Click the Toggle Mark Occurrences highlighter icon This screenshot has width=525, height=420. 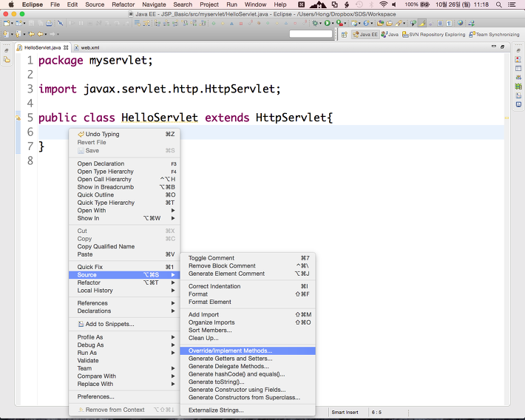422,23
